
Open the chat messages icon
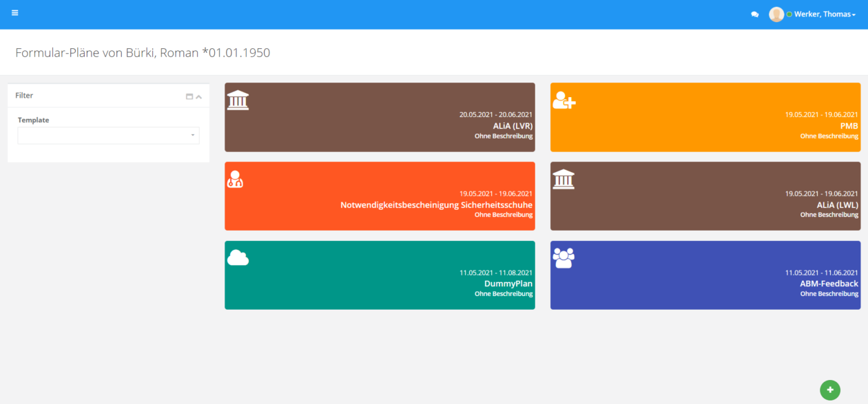[x=754, y=14]
